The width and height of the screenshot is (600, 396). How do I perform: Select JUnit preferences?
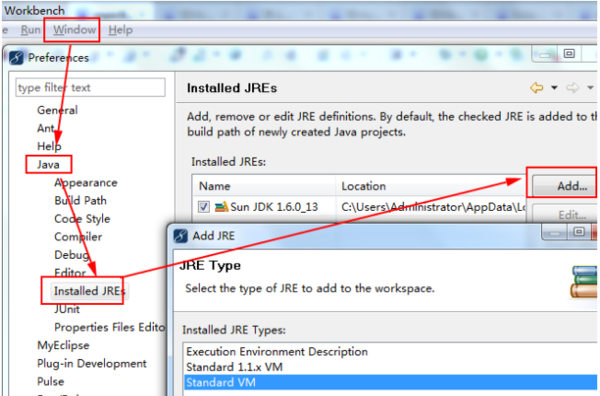(67, 309)
